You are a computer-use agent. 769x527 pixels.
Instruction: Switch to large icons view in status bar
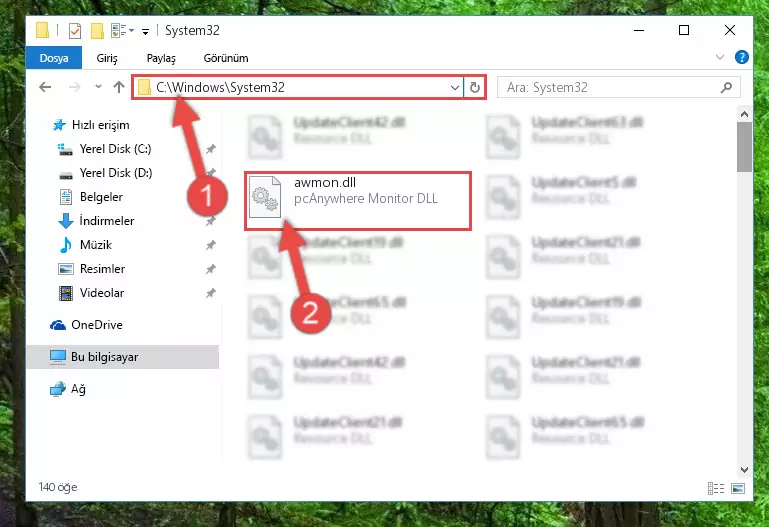[738, 488]
